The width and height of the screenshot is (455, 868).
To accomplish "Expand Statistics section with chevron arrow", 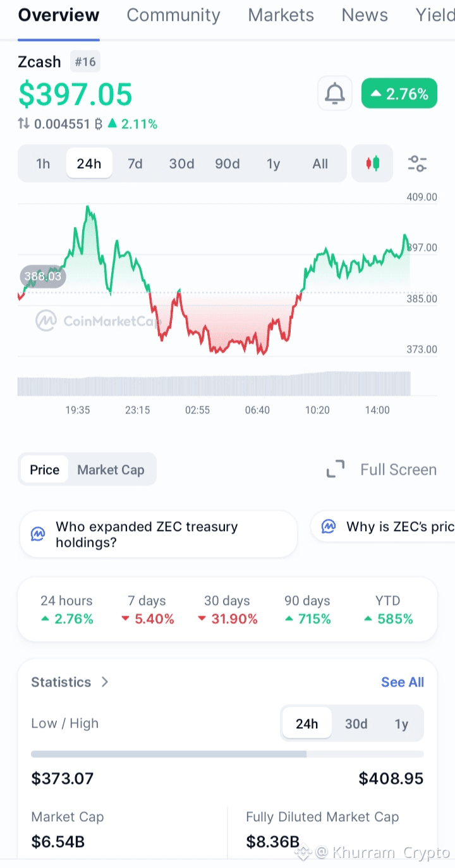I will 105,682.
